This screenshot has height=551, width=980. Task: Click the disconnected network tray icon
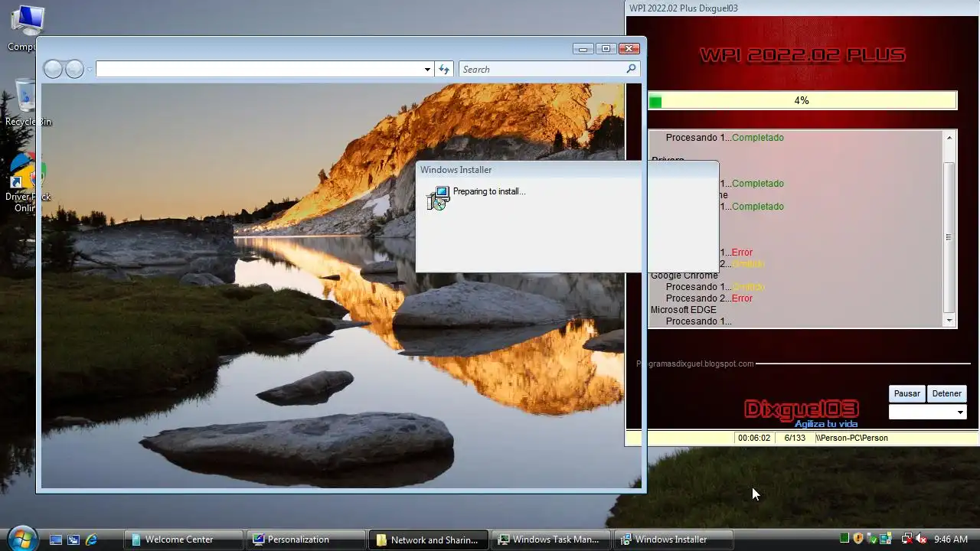(906, 539)
